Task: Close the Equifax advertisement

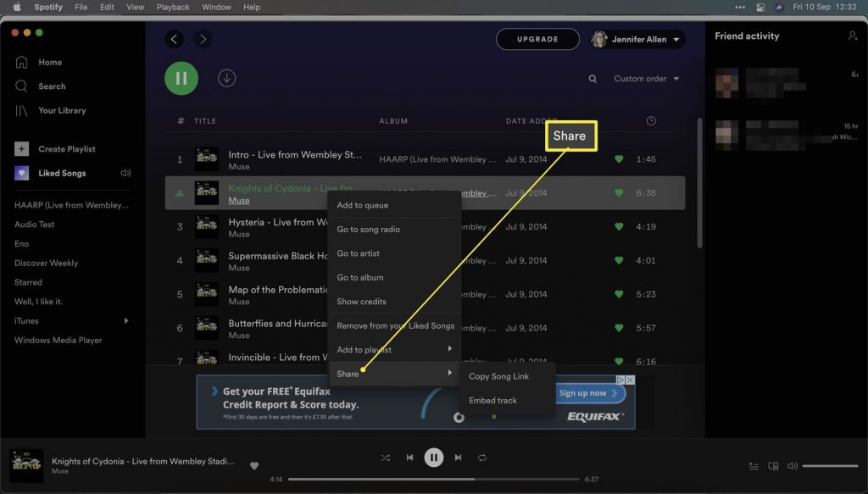Action: coord(630,380)
